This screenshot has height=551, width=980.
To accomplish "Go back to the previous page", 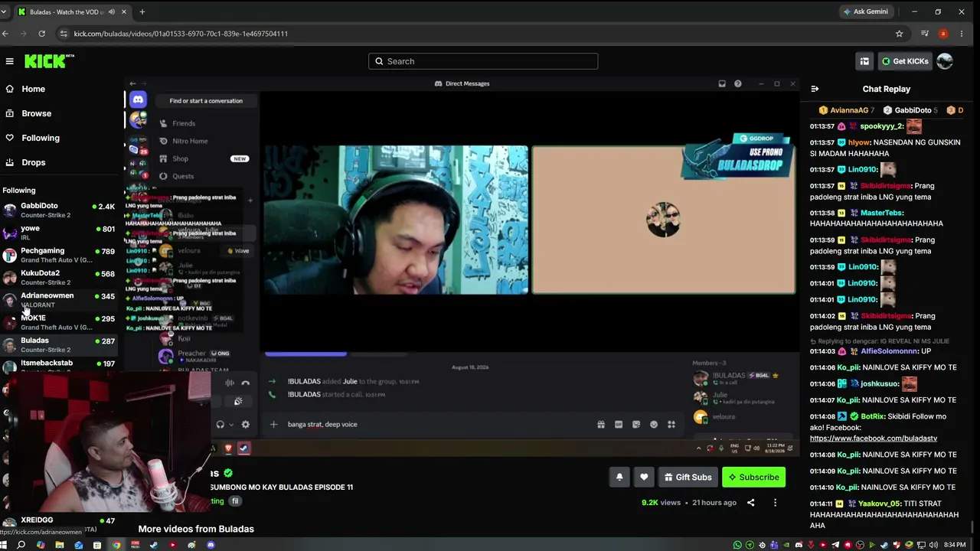I will tap(5, 34).
